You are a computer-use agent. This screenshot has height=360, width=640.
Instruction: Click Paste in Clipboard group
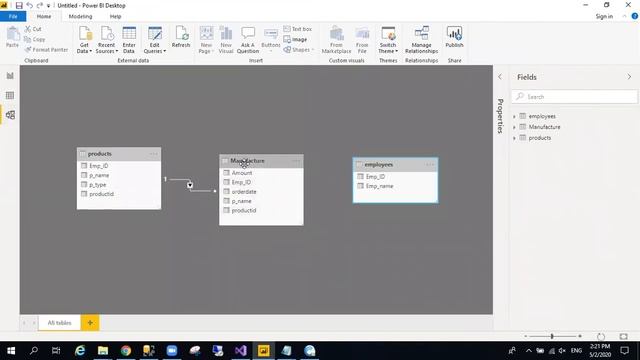(x=12, y=37)
